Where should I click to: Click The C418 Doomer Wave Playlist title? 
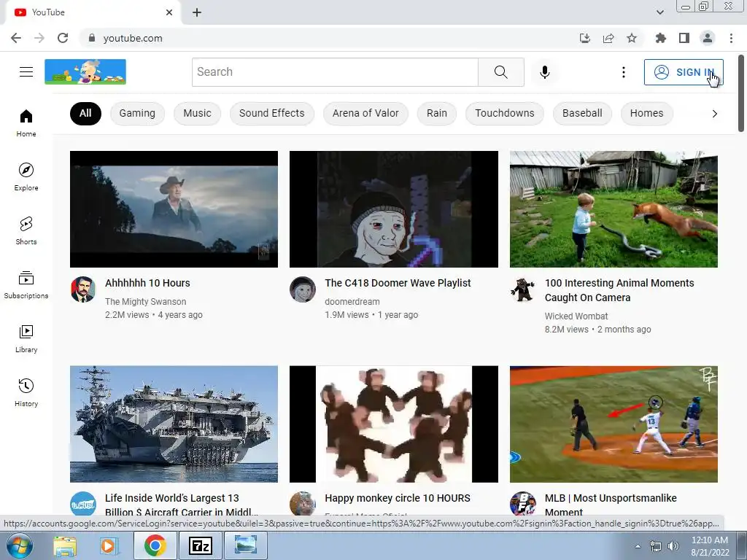coord(398,283)
